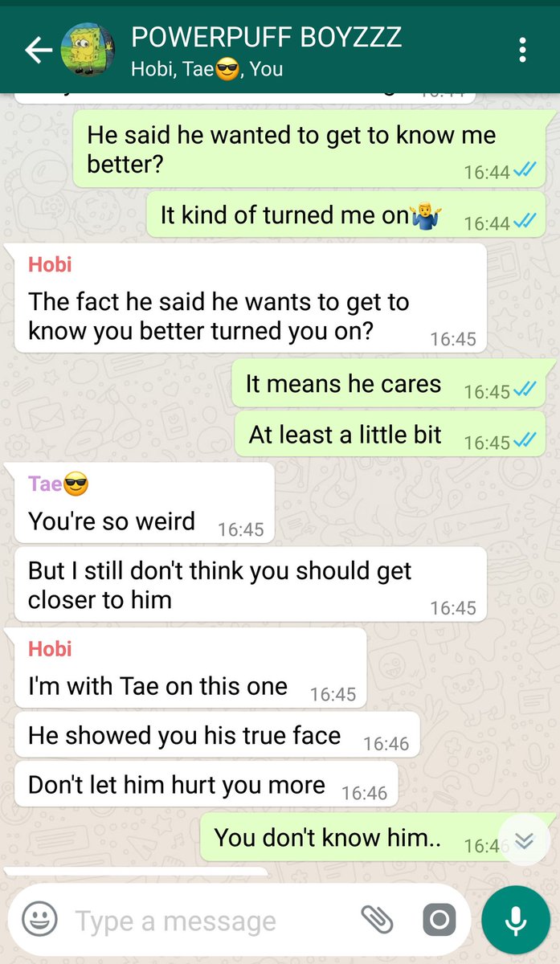Image resolution: width=560 pixels, height=964 pixels.
Task: Tap the green microphone voice message button
Action: [x=515, y=920]
